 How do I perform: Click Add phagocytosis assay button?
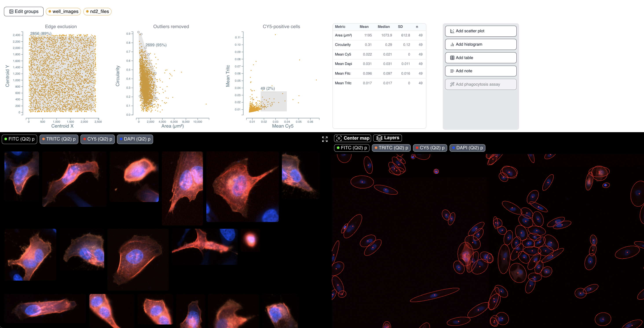[481, 84]
